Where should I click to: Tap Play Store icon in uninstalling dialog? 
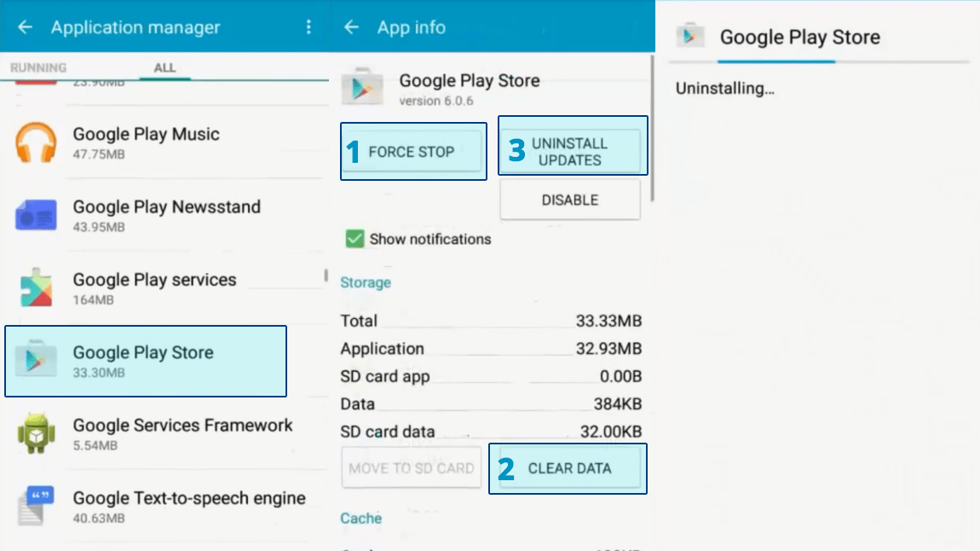(690, 37)
